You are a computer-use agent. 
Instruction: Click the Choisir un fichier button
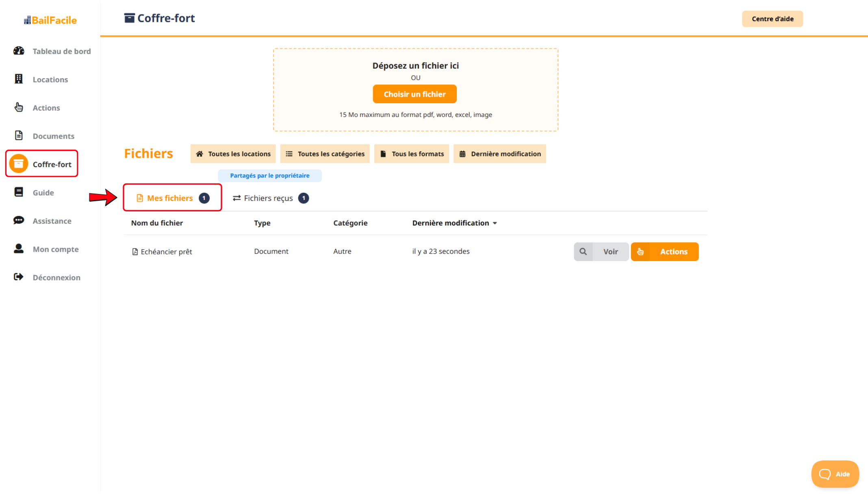[x=414, y=94]
